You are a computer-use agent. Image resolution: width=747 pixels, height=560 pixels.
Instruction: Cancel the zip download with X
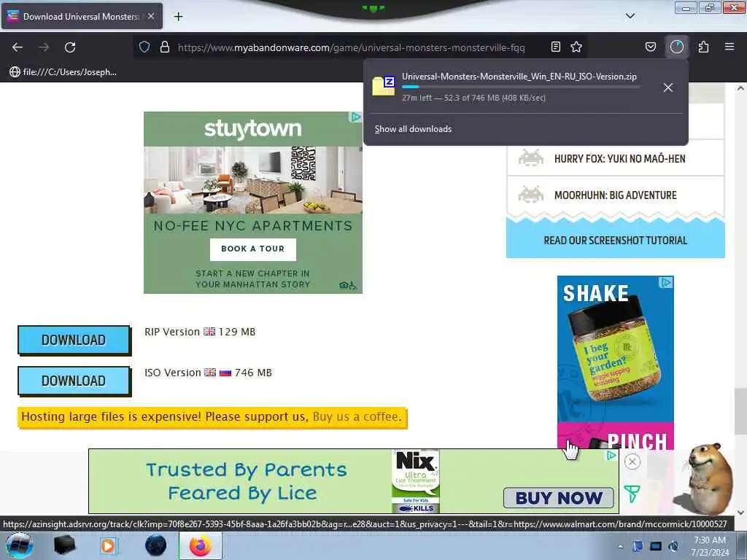pos(668,87)
